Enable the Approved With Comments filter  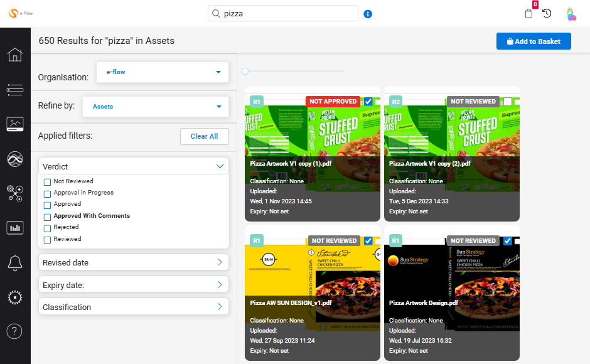pos(47,217)
